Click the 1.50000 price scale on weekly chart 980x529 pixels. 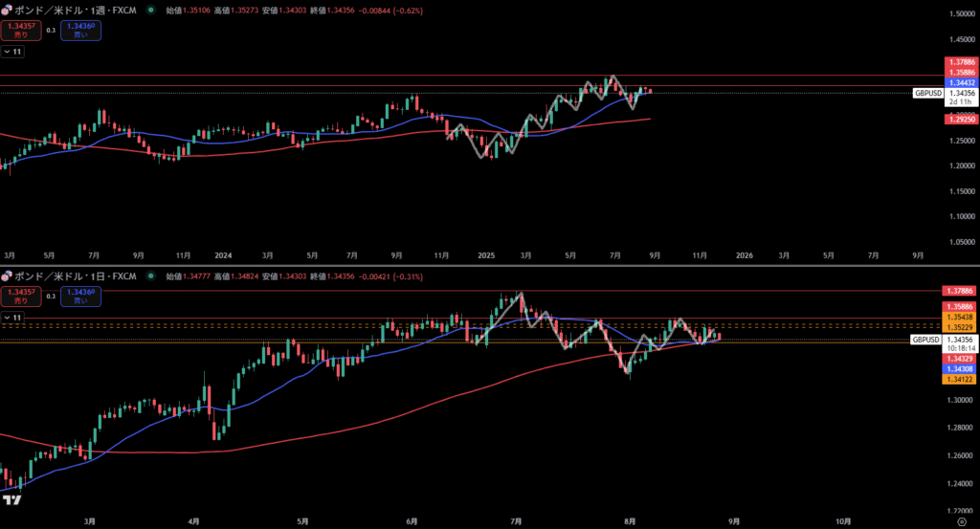[x=963, y=13]
